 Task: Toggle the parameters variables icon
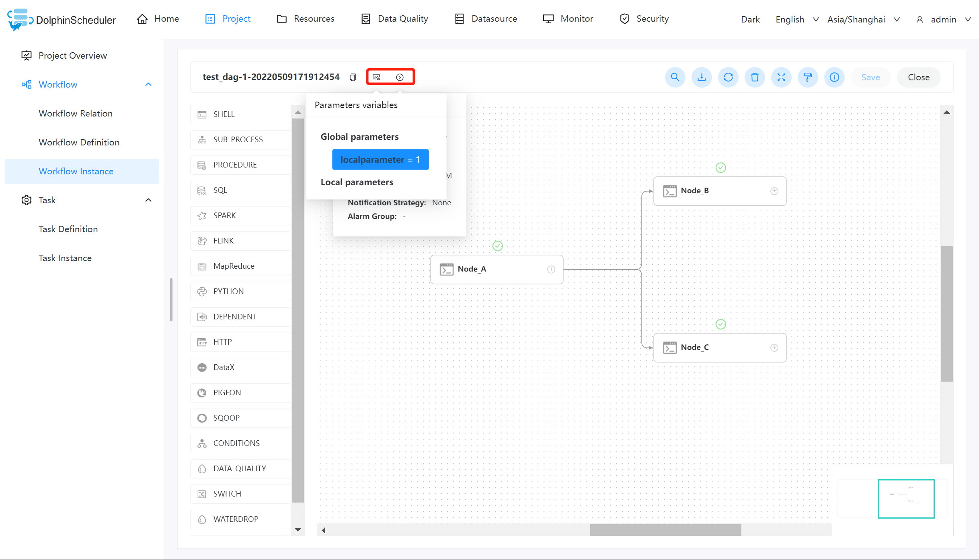tap(377, 77)
